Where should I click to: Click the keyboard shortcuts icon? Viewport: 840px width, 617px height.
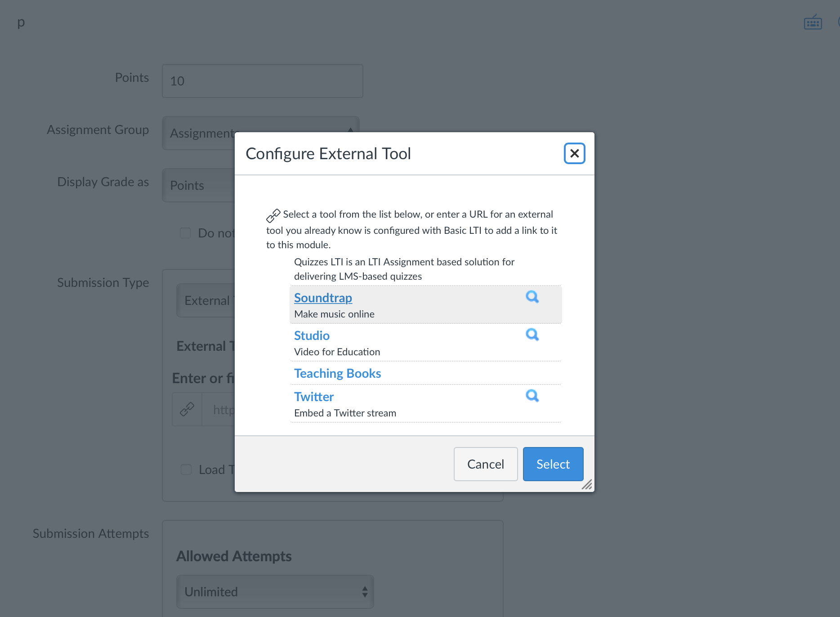(x=813, y=22)
